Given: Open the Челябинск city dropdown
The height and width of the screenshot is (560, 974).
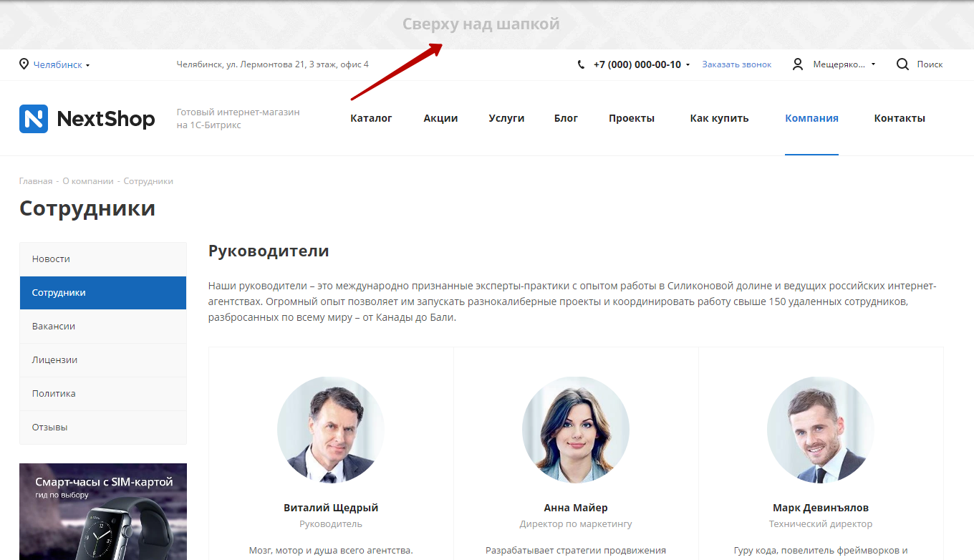Looking at the screenshot, I should click(x=62, y=64).
